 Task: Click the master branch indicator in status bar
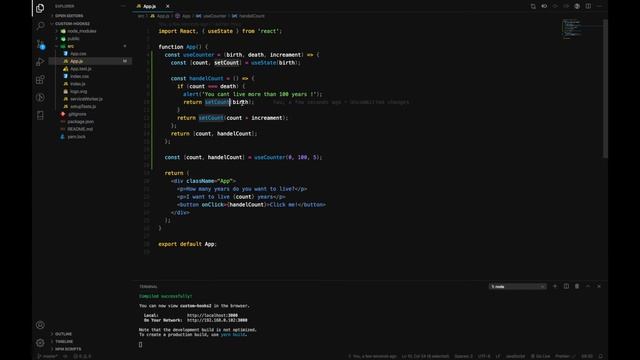(48, 356)
